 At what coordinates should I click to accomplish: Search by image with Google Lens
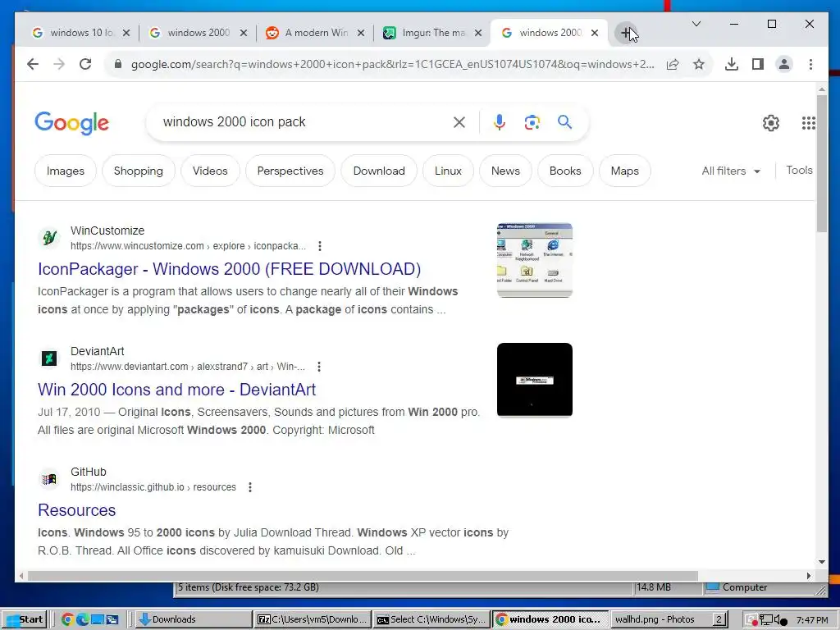coord(532,122)
